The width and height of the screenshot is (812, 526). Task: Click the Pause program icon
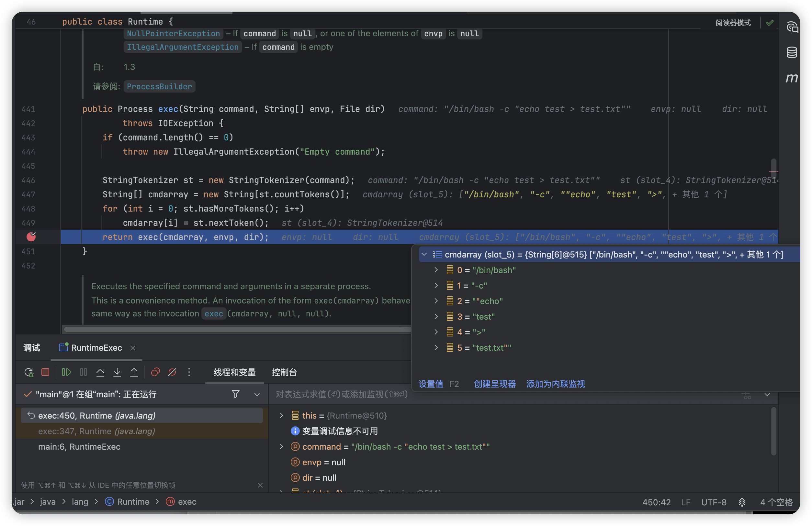click(x=84, y=372)
